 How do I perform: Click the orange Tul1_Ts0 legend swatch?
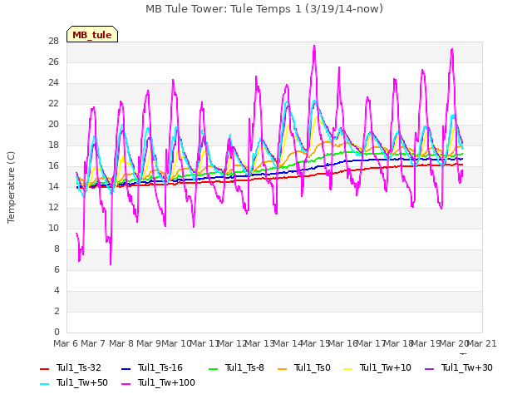[282, 369]
